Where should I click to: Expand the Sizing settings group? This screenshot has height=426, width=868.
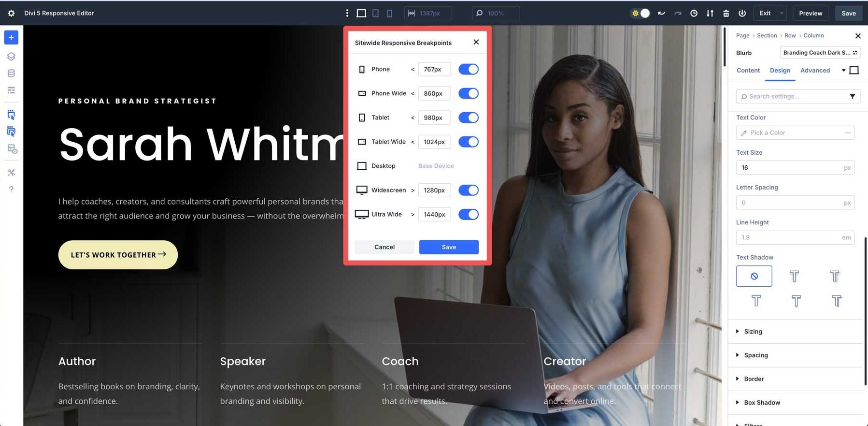pyautogui.click(x=753, y=331)
